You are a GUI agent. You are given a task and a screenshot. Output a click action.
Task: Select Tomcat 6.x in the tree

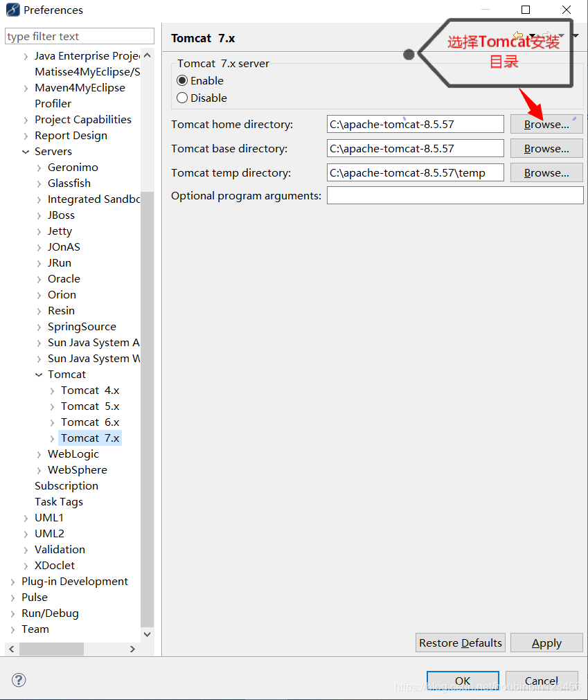tap(90, 422)
